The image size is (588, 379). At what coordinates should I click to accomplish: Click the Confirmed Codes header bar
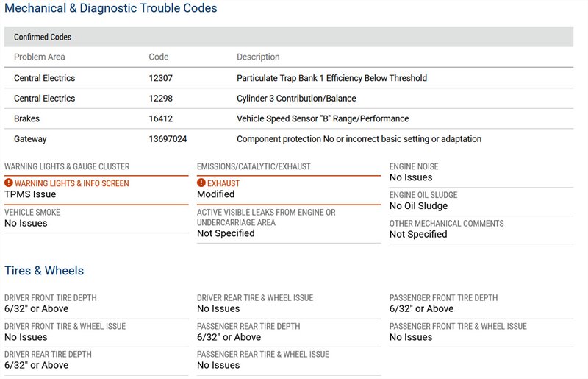288,37
